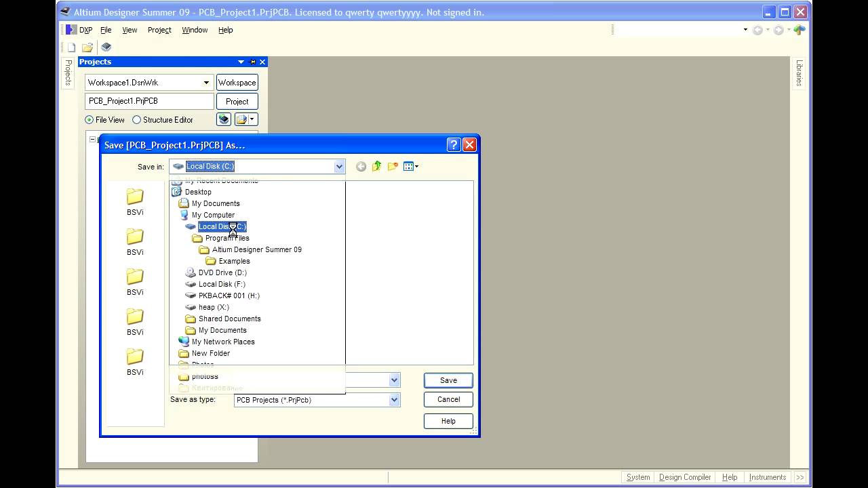This screenshot has width=868, height=488.
Task: Click the devices view toolbar icon
Action: coord(106,47)
